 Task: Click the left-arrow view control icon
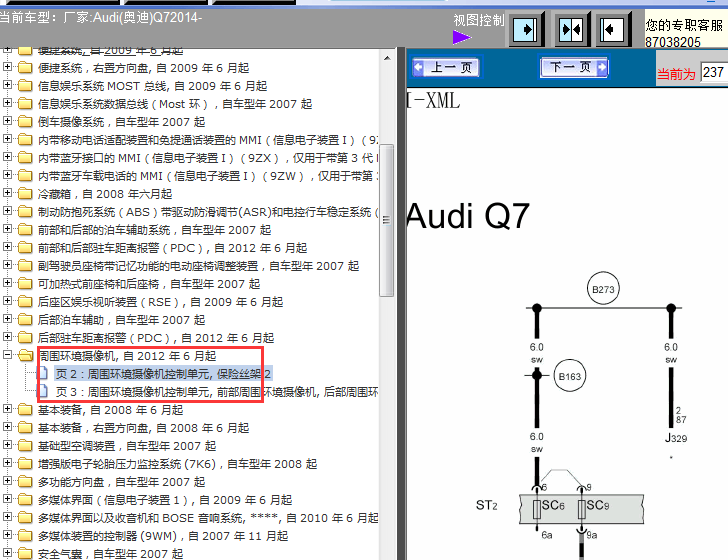pos(613,30)
